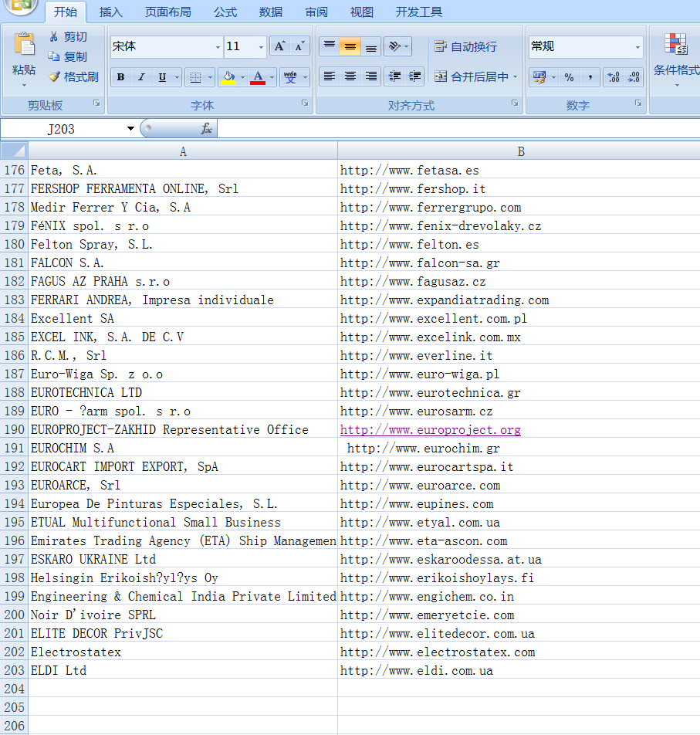Align text to top of cell
The image size is (700, 735).
pos(330,46)
